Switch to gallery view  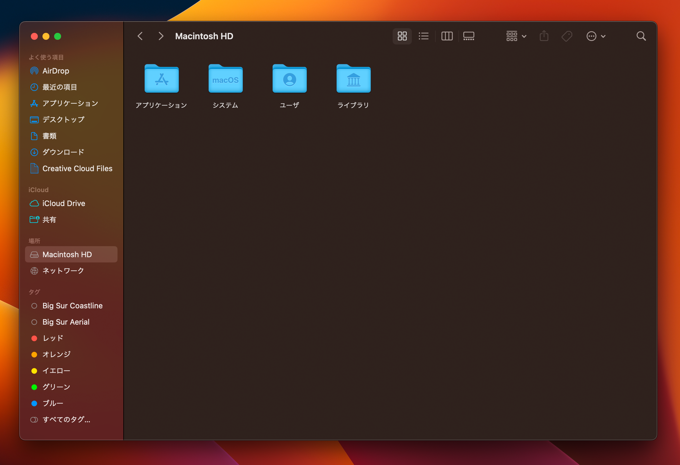coord(469,36)
